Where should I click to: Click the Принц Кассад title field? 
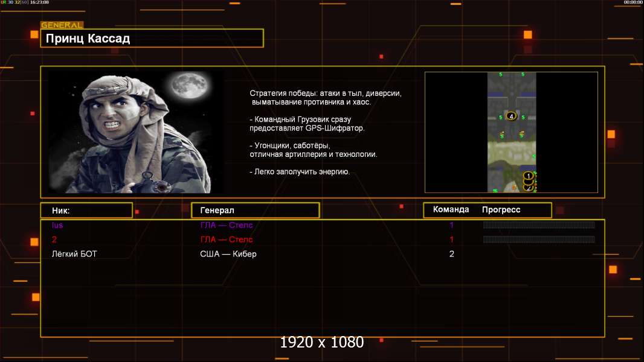(x=152, y=38)
